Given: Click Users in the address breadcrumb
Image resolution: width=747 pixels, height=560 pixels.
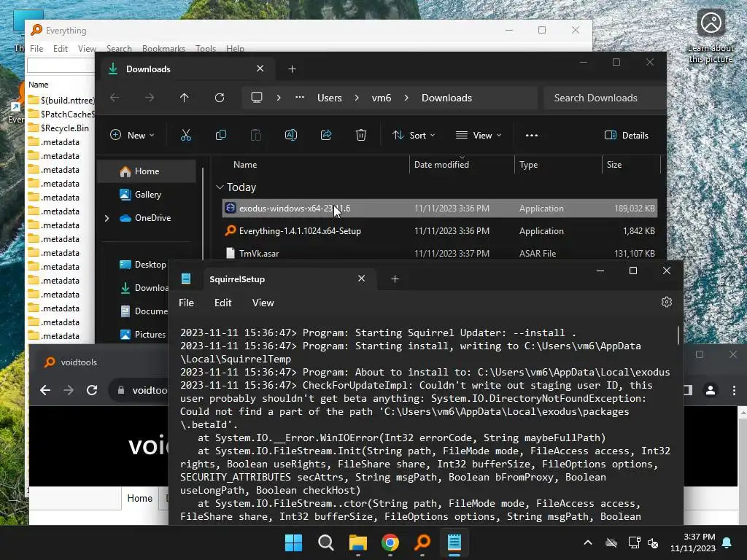Looking at the screenshot, I should pyautogui.click(x=330, y=98).
